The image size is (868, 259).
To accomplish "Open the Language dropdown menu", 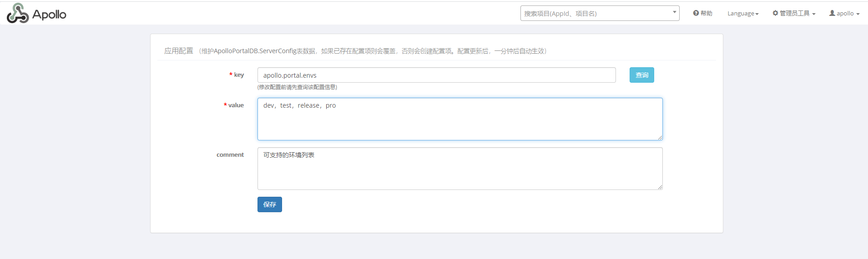I will tap(742, 14).
